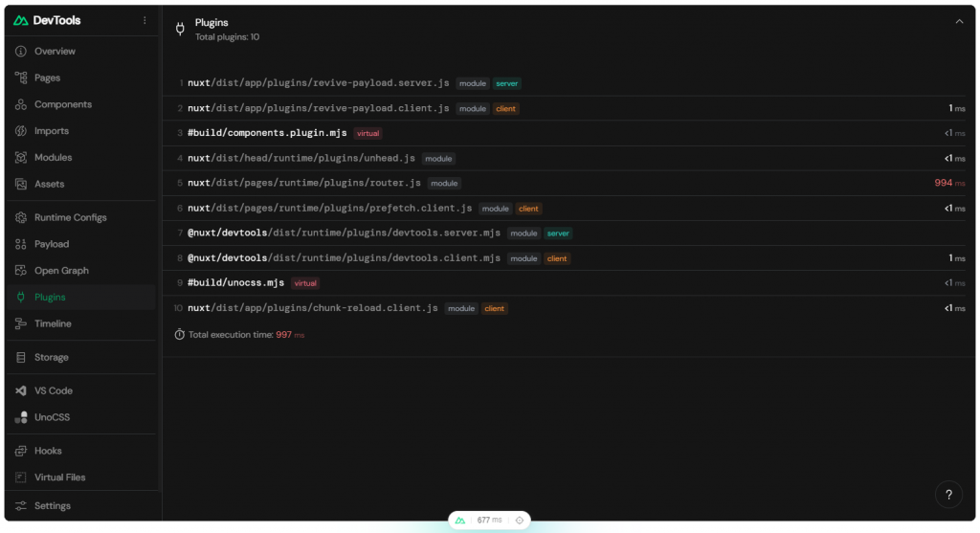980x533 pixels.
Task: Click the module badge on unhead.js row
Action: [438, 159]
